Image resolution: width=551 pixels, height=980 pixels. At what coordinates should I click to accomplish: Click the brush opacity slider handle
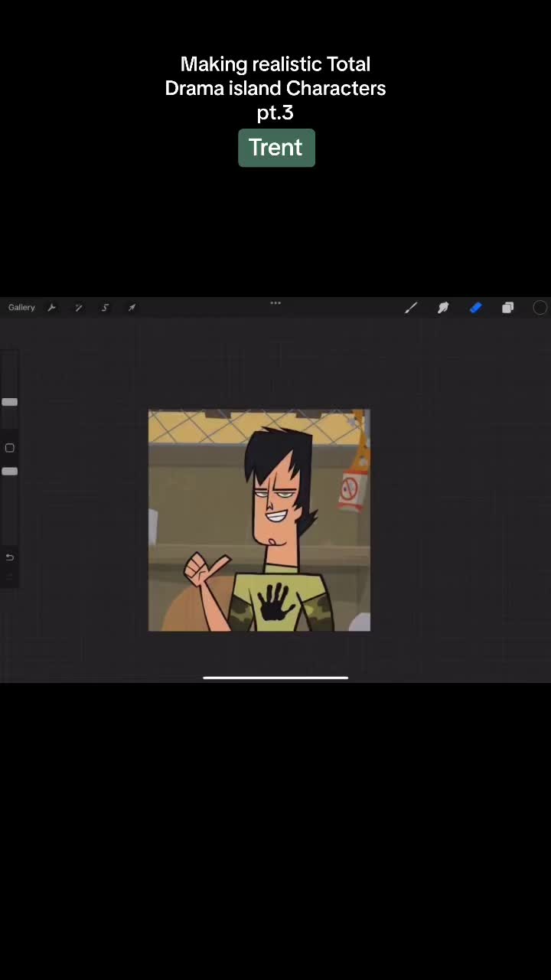point(10,472)
